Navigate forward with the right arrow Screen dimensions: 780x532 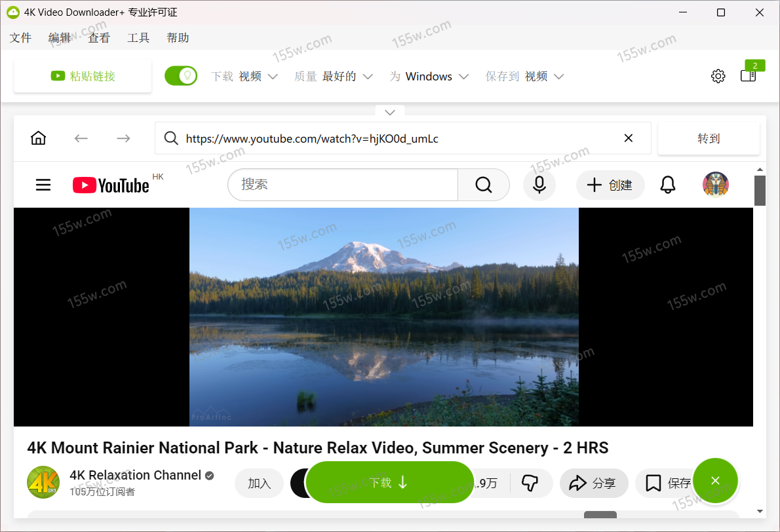(x=123, y=138)
